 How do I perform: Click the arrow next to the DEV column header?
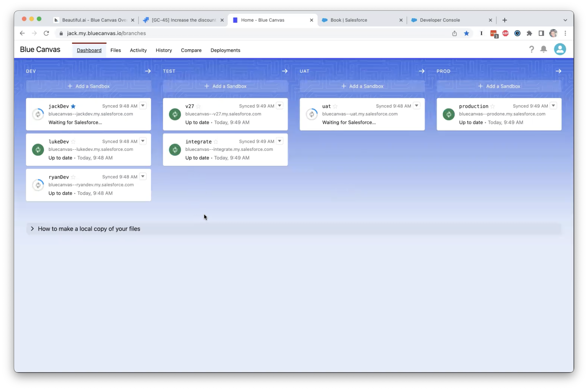point(148,71)
